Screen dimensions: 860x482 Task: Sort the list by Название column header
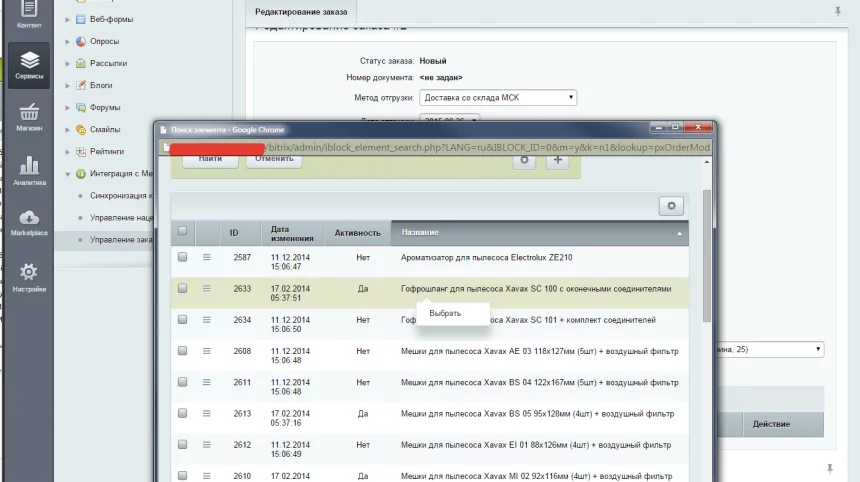coord(540,232)
